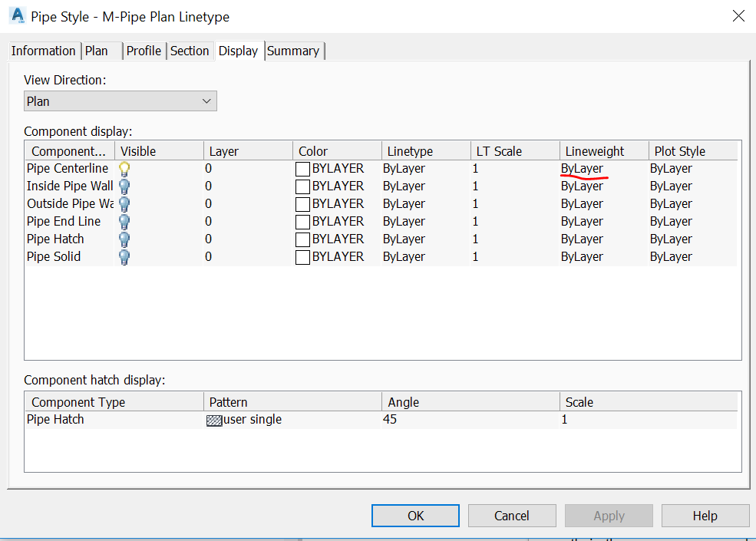Click the Pipe Hatch lightbulb icon

tap(124, 239)
